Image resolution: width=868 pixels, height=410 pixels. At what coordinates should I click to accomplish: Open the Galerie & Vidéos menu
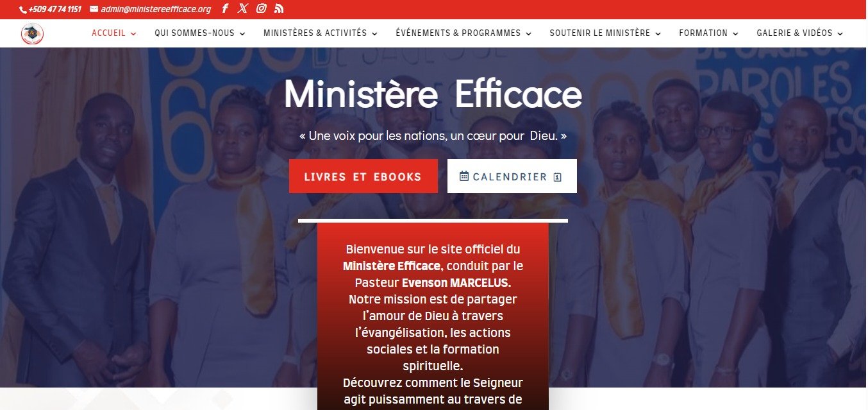click(800, 33)
